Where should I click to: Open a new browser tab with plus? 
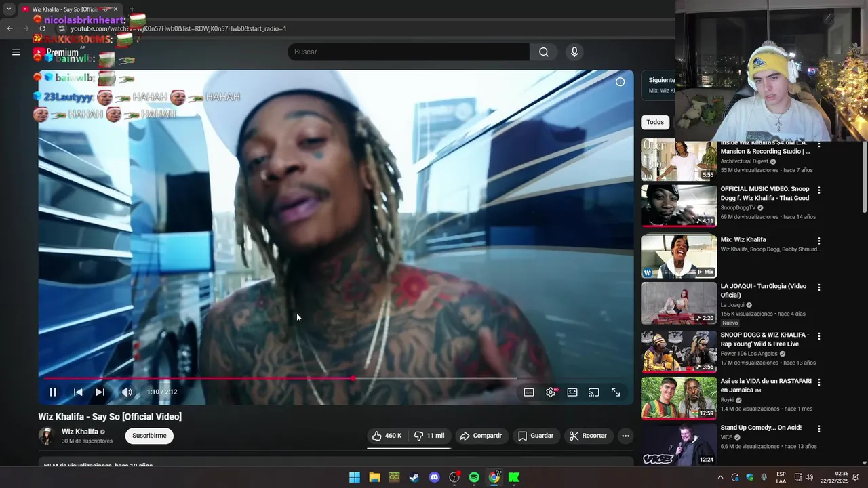(132, 9)
